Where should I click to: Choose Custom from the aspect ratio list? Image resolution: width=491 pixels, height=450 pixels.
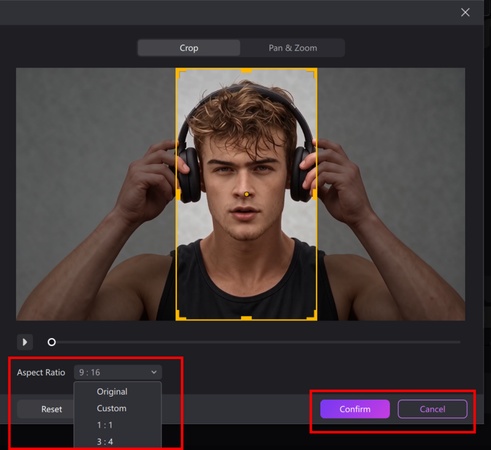tap(111, 408)
